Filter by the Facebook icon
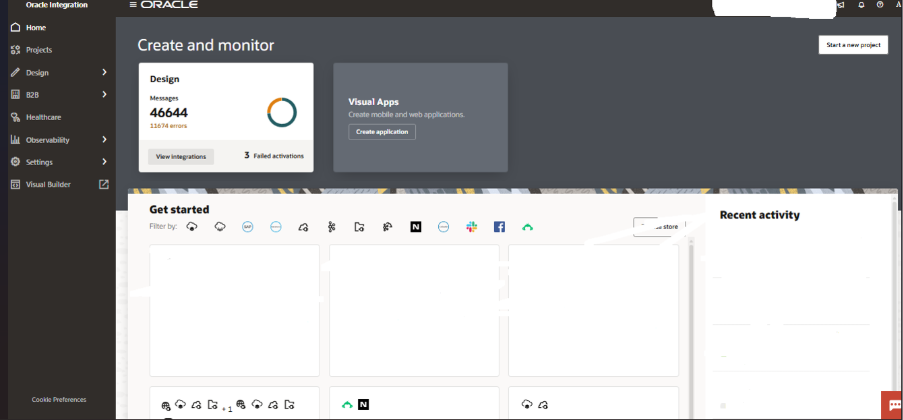The image size is (903, 420). tap(499, 227)
